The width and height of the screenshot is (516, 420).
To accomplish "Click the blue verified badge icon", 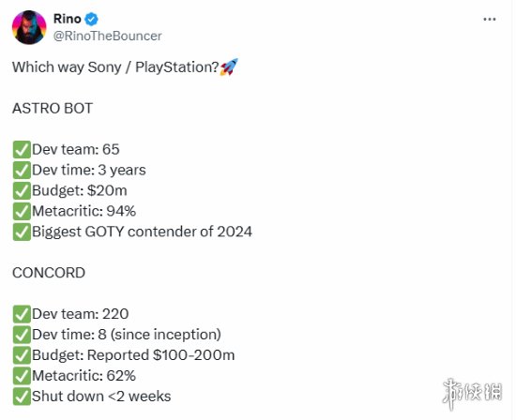I will [x=92, y=20].
